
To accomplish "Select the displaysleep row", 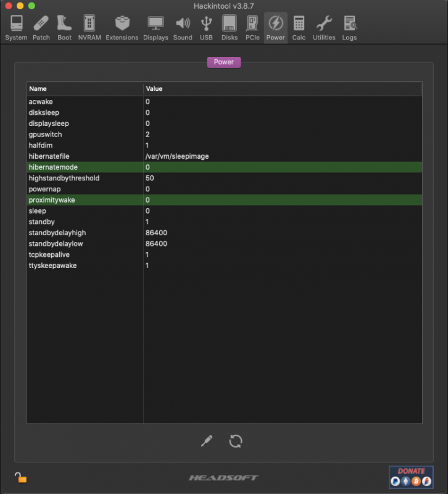I will click(225, 124).
